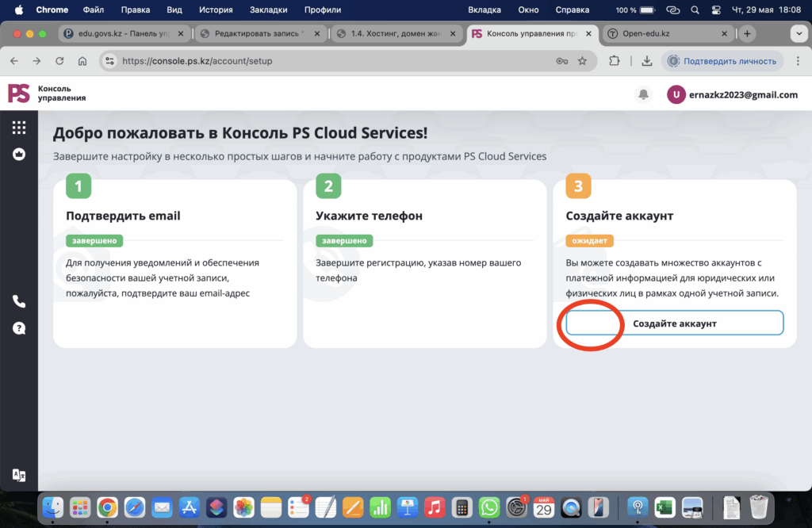Click the second sidebar icon below grid

[x=19, y=155]
